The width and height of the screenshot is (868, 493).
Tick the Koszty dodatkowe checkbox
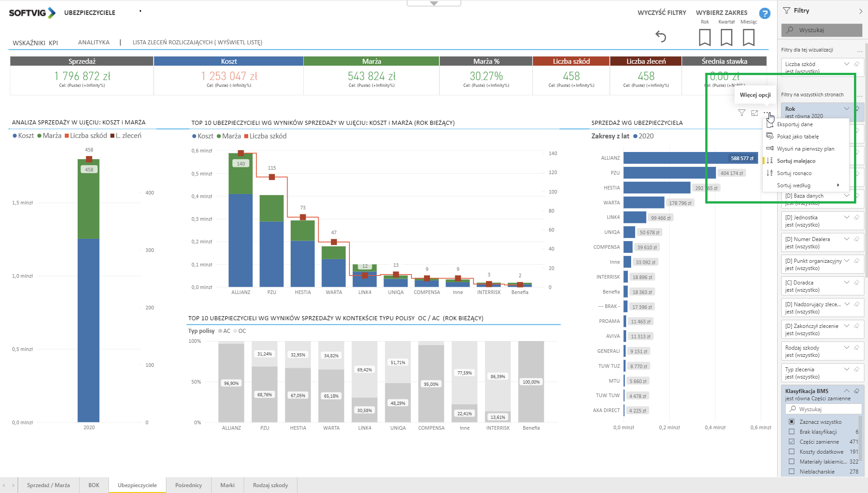(x=792, y=451)
